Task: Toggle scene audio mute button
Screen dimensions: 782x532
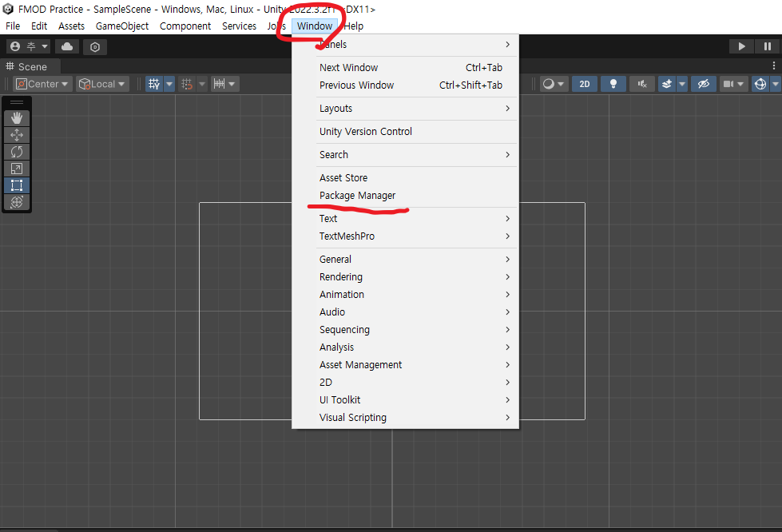Action: pyautogui.click(x=642, y=84)
